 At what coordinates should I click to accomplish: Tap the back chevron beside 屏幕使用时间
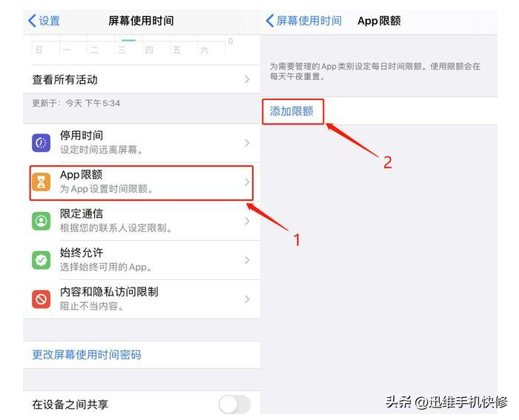point(269,21)
